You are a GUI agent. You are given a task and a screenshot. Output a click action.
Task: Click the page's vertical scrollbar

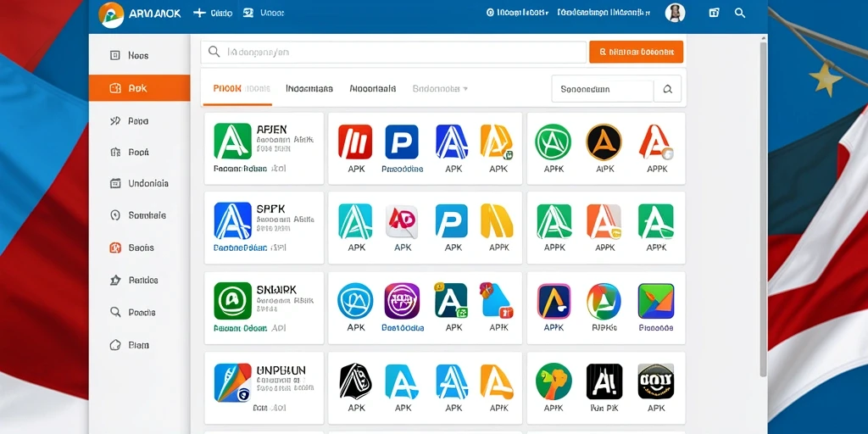point(764,208)
